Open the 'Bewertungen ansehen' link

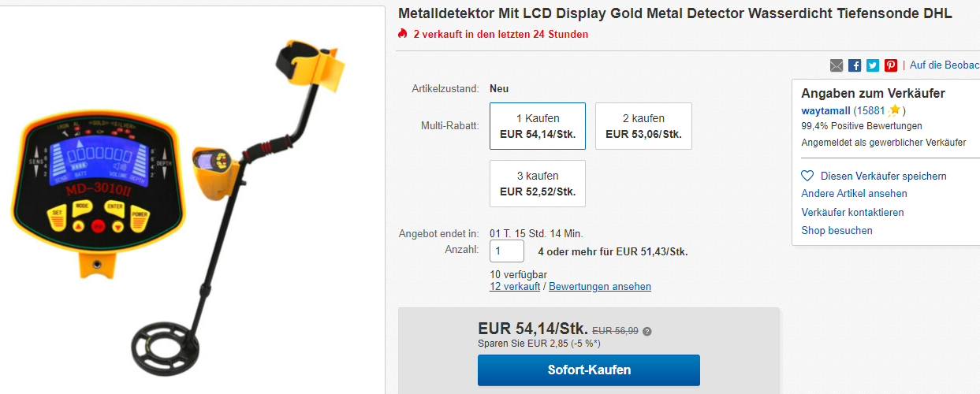pos(600,287)
